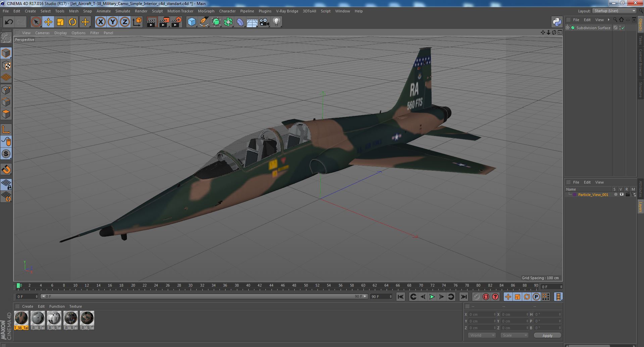Toggle the X axis lock
The width and height of the screenshot is (644, 347).
100,22
